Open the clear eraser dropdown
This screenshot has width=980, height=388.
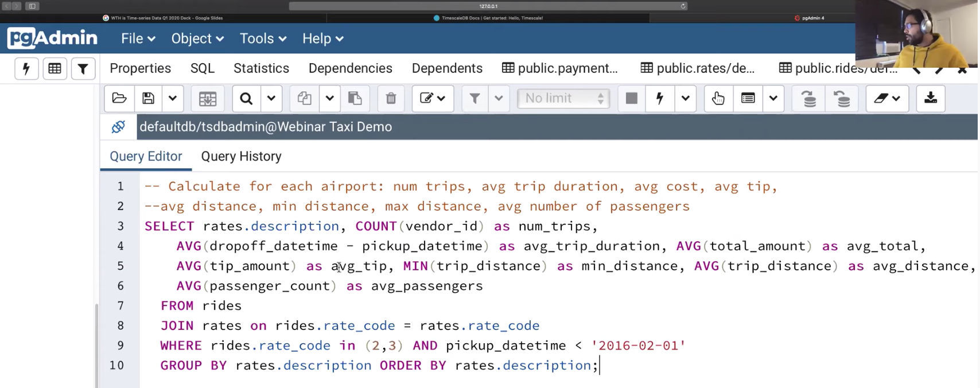click(886, 98)
